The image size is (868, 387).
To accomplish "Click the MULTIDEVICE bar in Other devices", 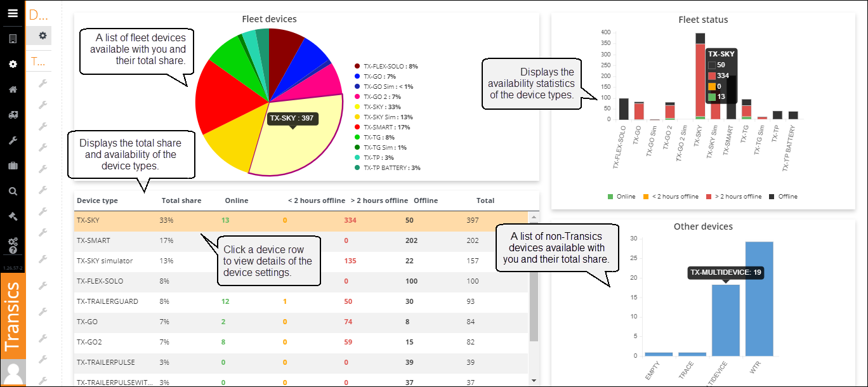I will click(x=726, y=320).
